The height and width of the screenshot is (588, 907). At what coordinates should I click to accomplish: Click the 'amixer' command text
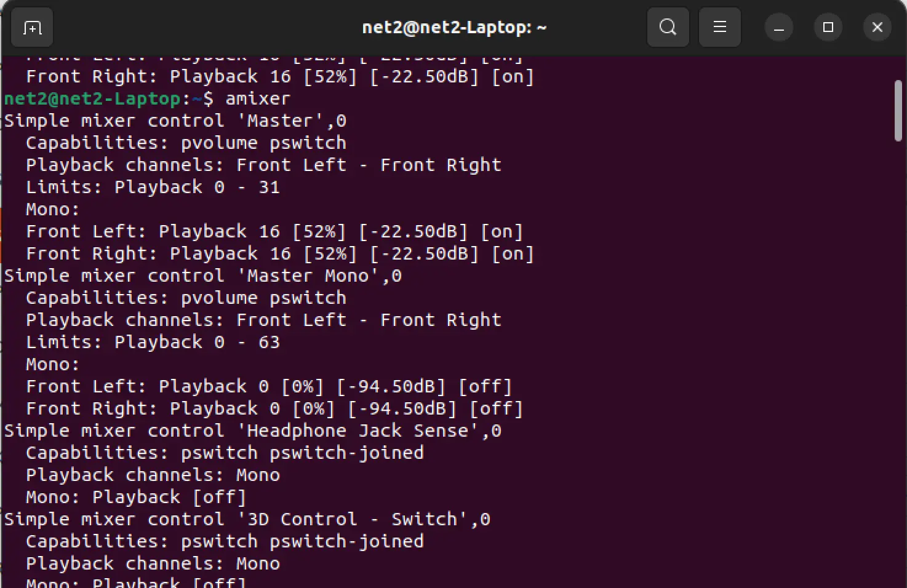point(258,98)
